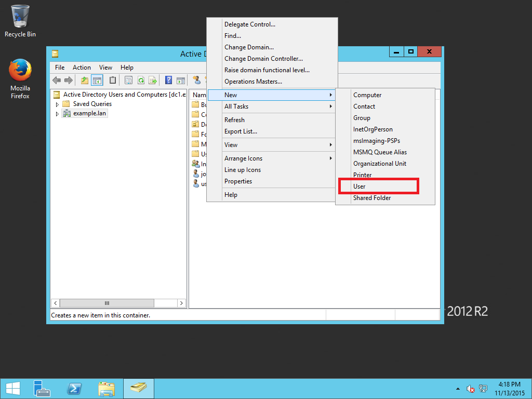Image resolution: width=532 pixels, height=399 pixels.
Task: Click the network tray icon
Action: coord(483,389)
